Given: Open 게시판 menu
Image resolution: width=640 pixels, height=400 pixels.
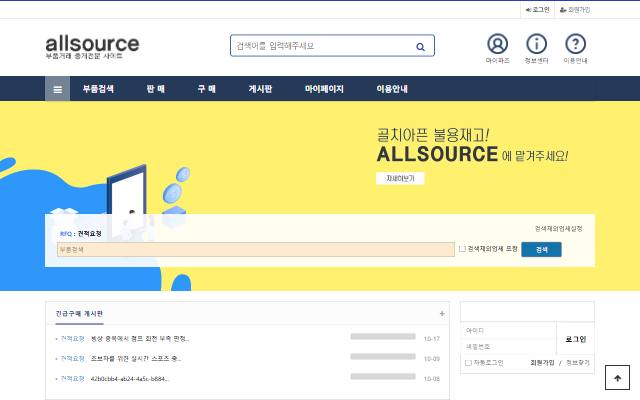Looking at the screenshot, I should click(x=260, y=89).
